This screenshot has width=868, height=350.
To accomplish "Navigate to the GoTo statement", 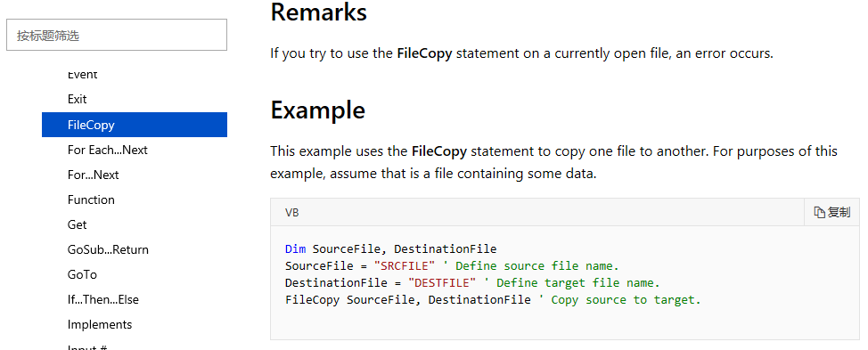I will click(82, 274).
